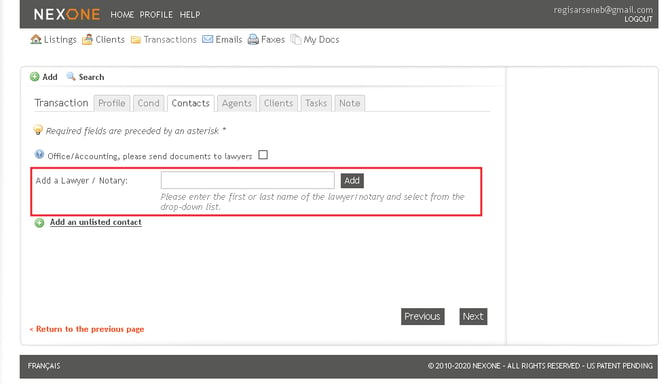Image resolution: width=670 pixels, height=384 pixels.
Task: Switch to the Cond tab
Action: pyautogui.click(x=148, y=103)
